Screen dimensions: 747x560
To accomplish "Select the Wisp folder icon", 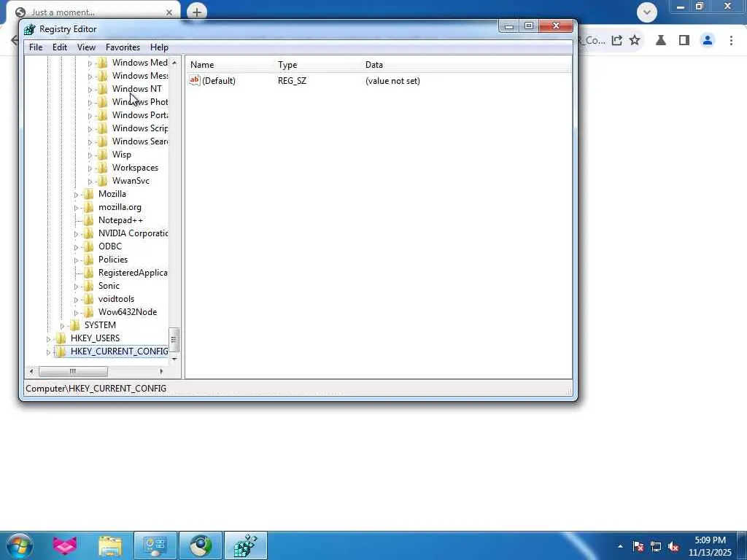I will (x=102, y=155).
